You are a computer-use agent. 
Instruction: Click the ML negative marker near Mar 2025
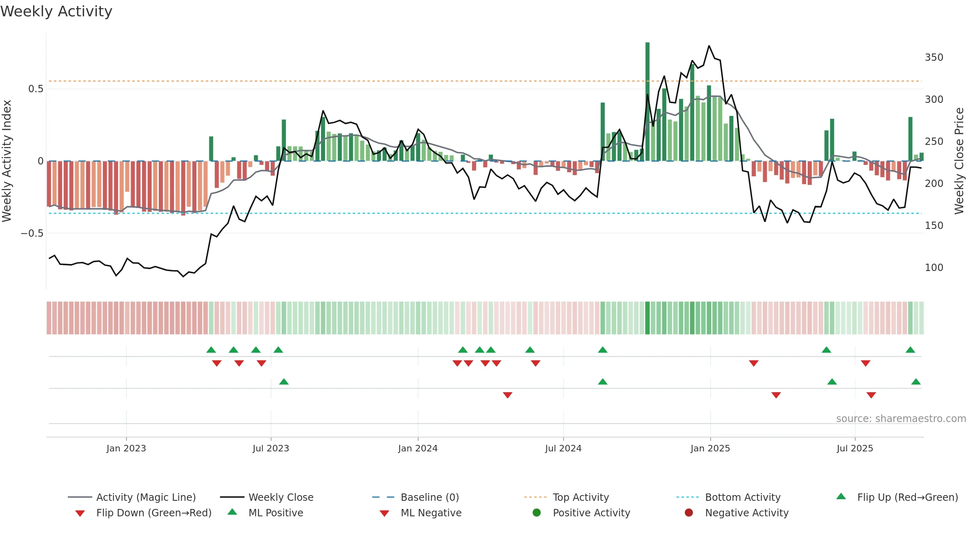click(776, 395)
